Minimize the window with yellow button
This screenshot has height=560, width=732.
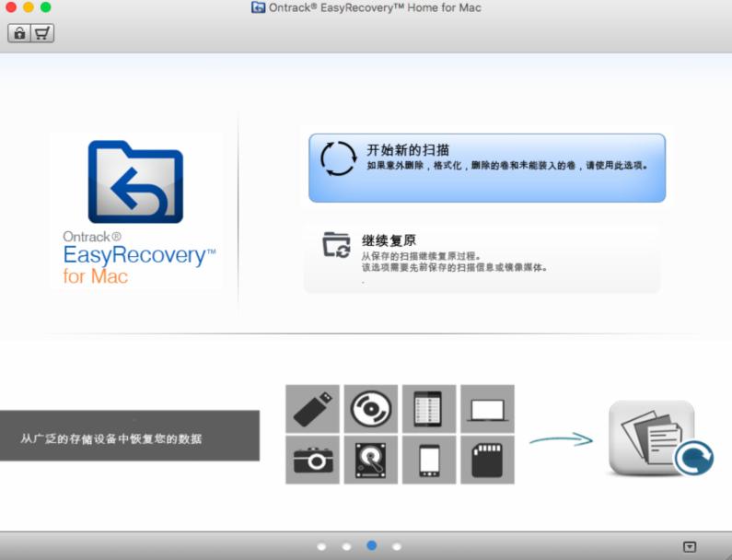pyautogui.click(x=28, y=7)
